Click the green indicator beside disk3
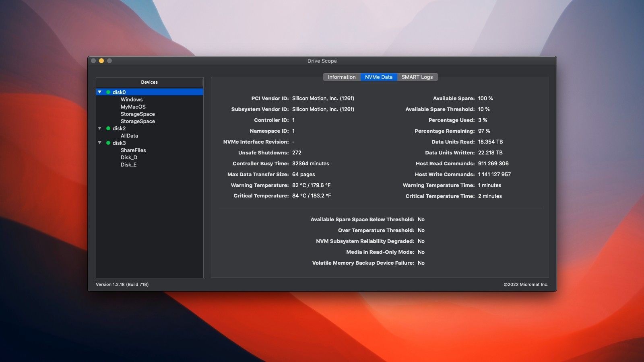The image size is (644, 362). (108, 143)
